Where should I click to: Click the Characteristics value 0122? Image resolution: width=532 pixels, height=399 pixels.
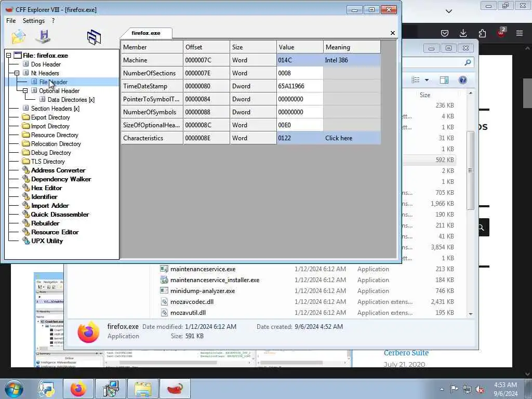click(x=300, y=138)
